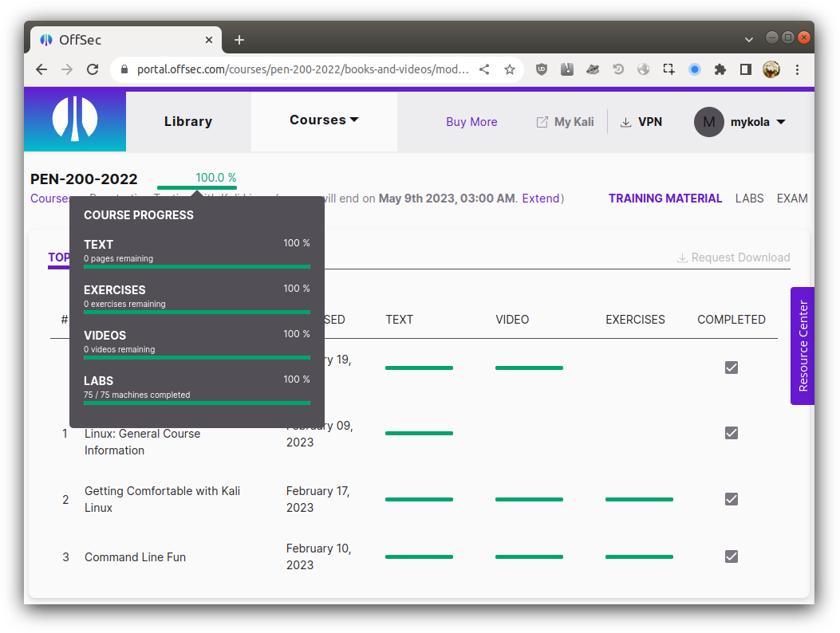
Task: Open Getting Comfortable with Kali Linux topic
Action: (x=162, y=499)
